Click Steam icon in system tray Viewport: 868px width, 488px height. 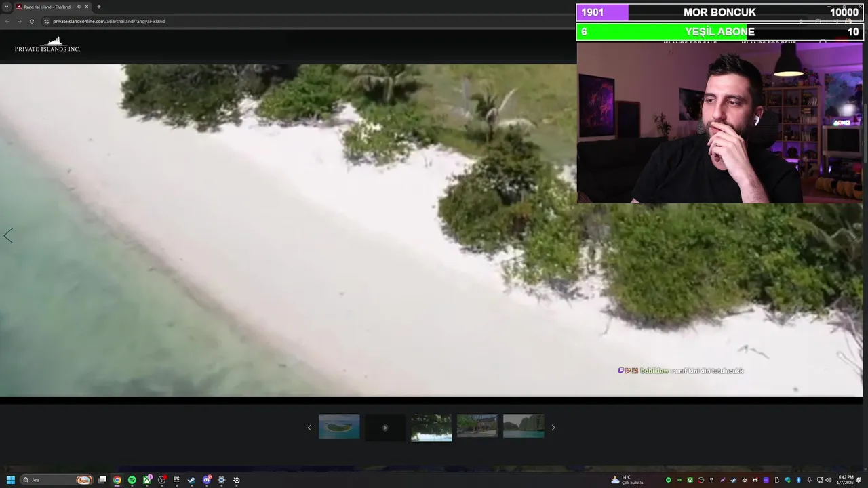[x=733, y=480]
